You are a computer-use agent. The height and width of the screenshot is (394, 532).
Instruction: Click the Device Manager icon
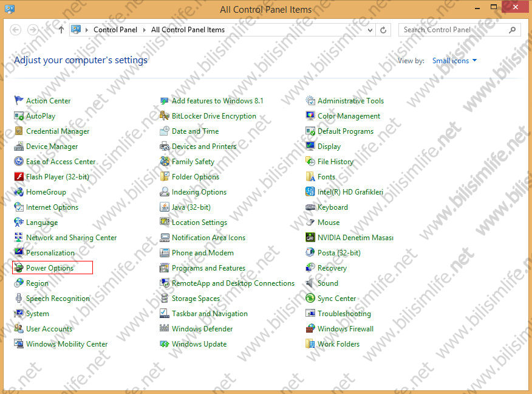pyautogui.click(x=19, y=147)
